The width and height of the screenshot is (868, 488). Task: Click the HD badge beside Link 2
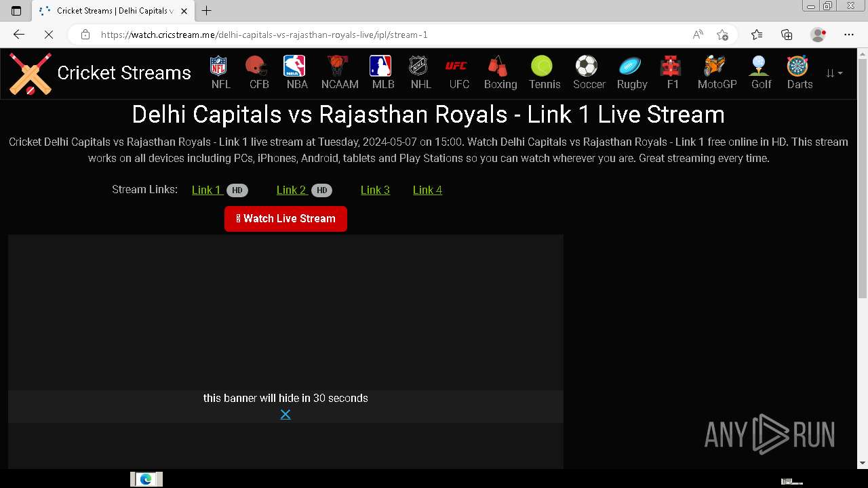pos(322,190)
